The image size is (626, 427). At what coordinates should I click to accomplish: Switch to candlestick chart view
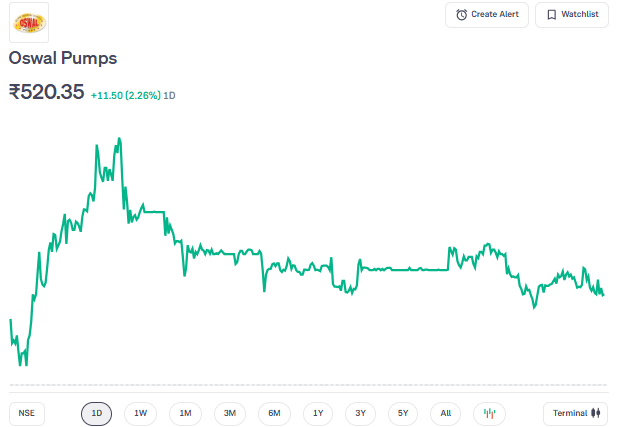tap(489, 413)
